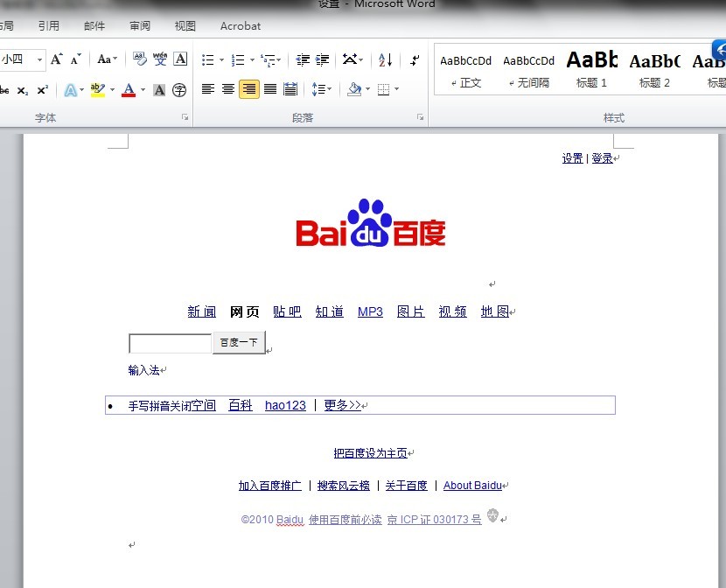Click the 设置 link in document
The height and width of the screenshot is (588, 726).
point(572,158)
